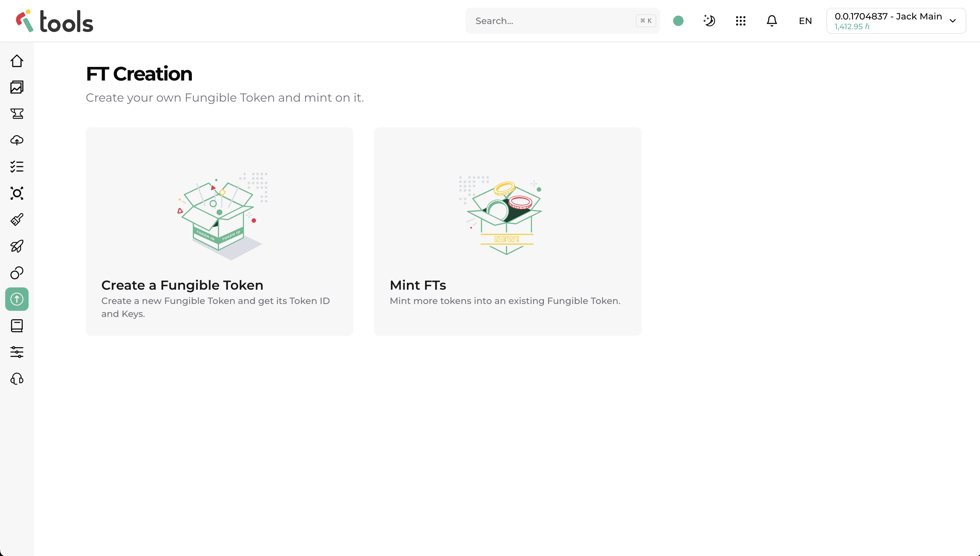Open the image gallery sidebar icon
The image size is (980, 556).
17,87
